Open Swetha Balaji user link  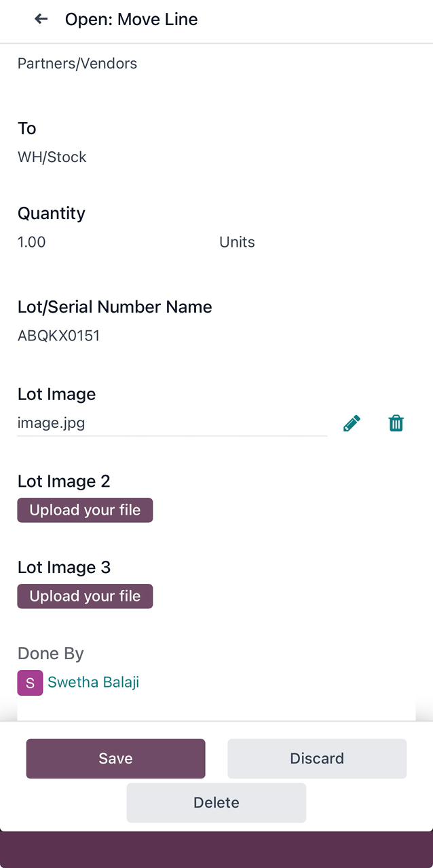pos(93,682)
